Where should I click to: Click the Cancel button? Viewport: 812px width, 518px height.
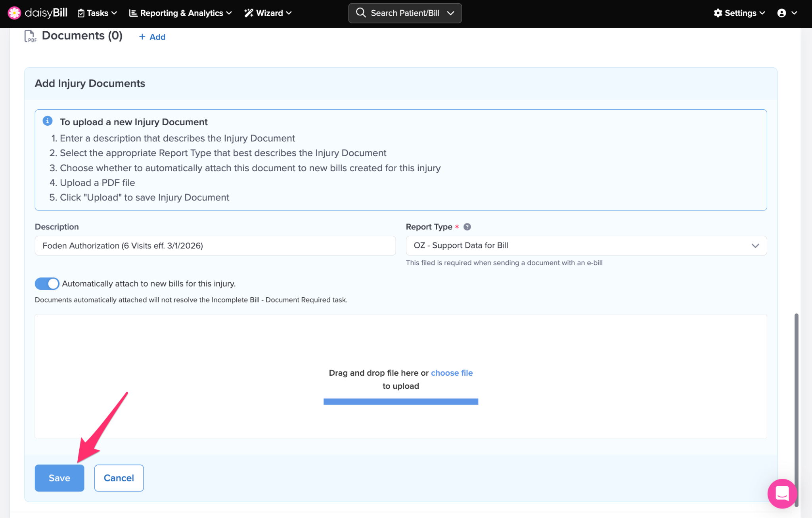tap(119, 478)
